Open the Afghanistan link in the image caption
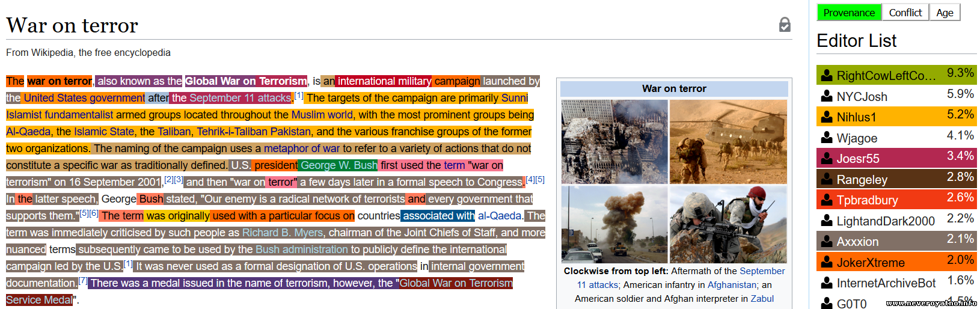This screenshot has width=980, height=309. (732, 285)
